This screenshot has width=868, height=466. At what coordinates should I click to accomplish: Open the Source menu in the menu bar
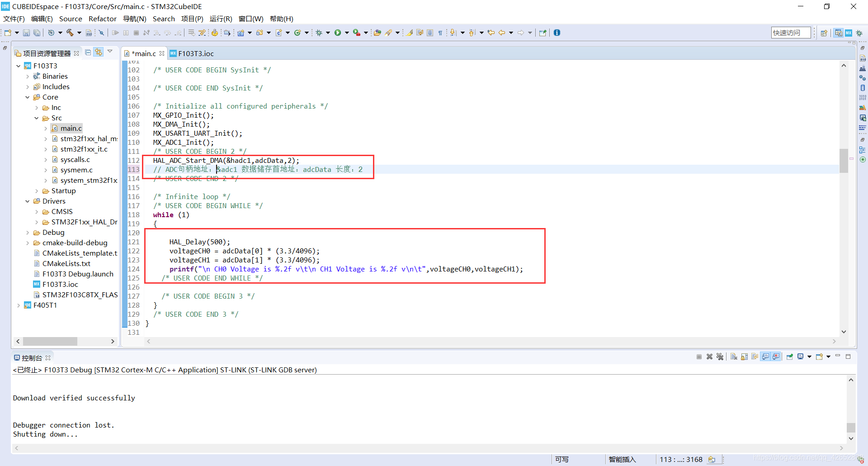pos(71,19)
